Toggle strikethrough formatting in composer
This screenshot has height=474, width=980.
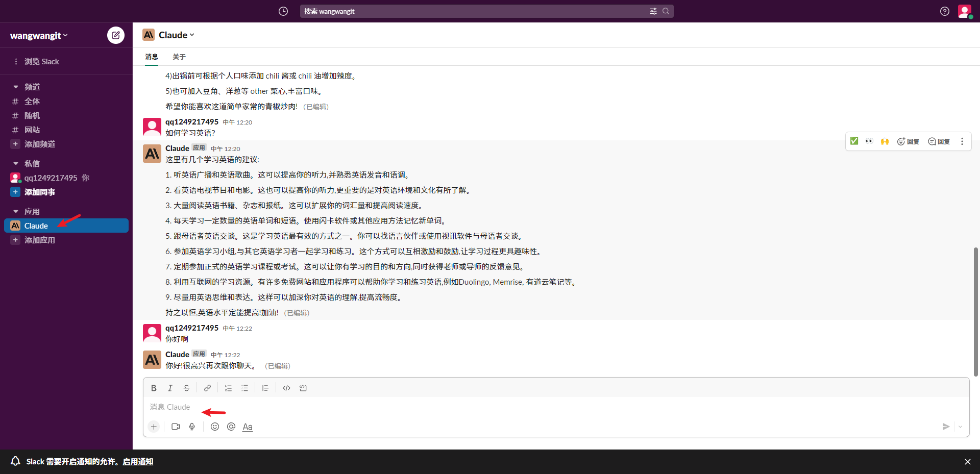187,388
